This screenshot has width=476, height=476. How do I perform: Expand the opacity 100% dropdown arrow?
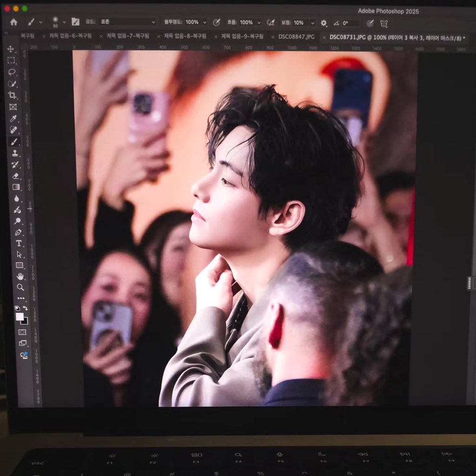(205, 22)
